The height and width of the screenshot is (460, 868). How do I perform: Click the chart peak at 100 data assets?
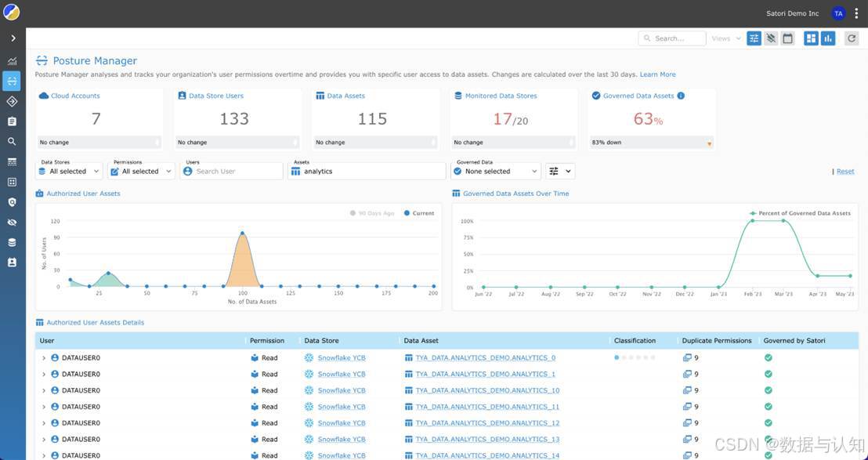point(242,233)
